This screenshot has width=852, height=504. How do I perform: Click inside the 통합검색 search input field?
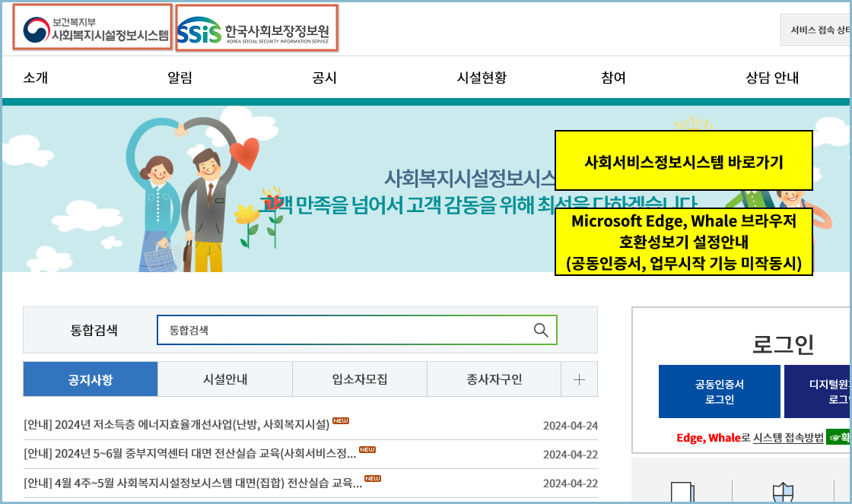[342, 330]
